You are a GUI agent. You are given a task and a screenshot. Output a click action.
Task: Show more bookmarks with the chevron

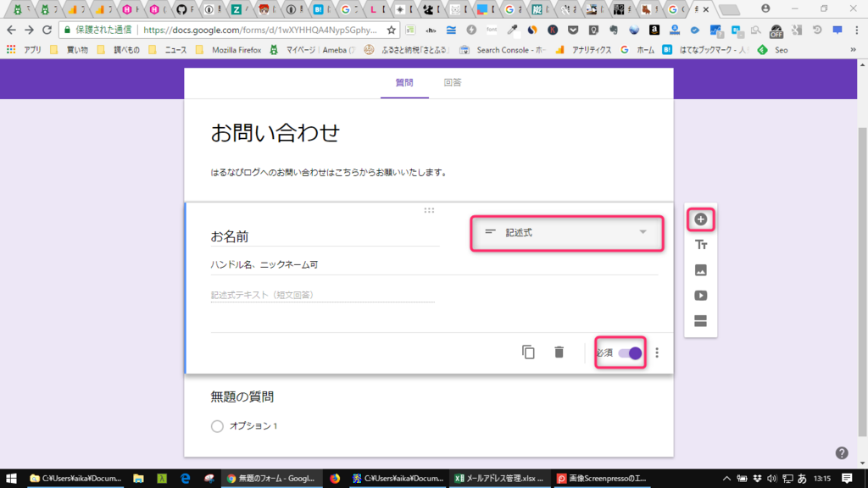pos(853,50)
